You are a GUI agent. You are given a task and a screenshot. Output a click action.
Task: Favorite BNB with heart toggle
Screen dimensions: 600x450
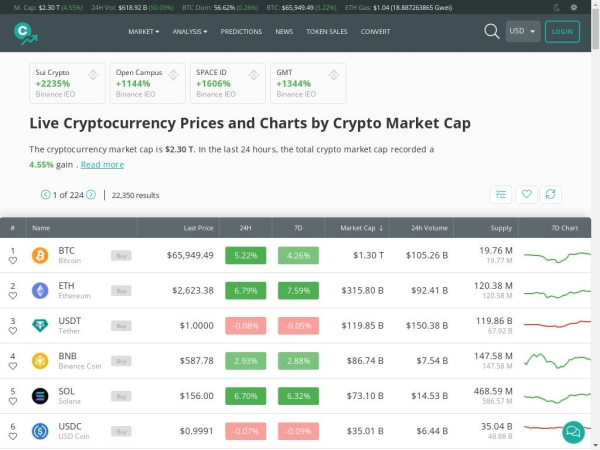[x=13, y=366]
